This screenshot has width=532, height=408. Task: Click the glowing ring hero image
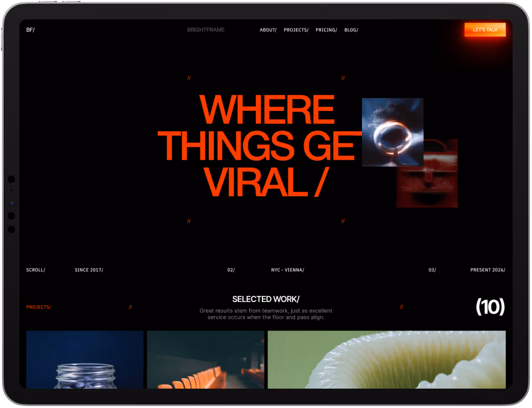(392, 132)
